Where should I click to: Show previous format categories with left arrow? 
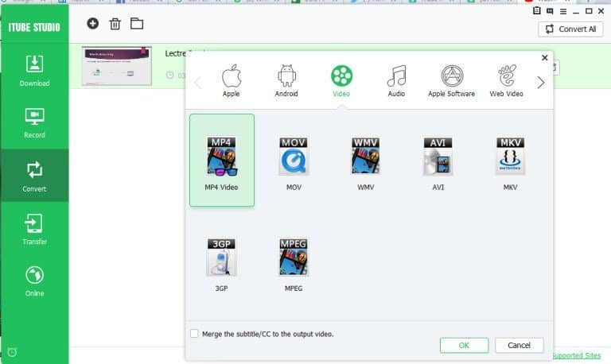(198, 83)
